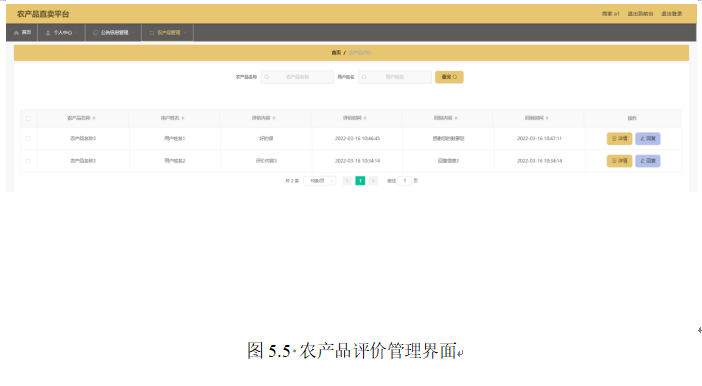Click the 图 5.5 农产品评价管理界面 caption
This screenshot has width=702, height=386.
point(352,350)
